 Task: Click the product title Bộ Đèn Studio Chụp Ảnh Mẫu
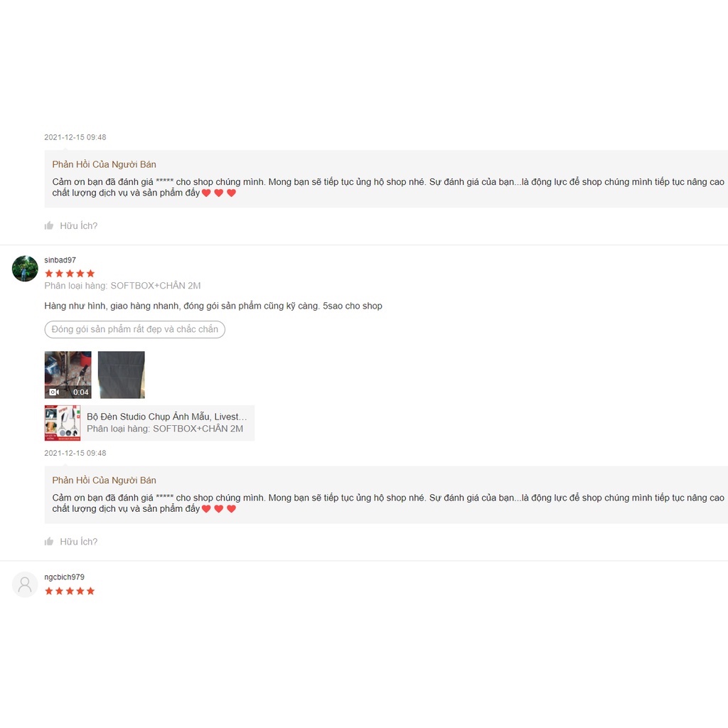(166, 417)
